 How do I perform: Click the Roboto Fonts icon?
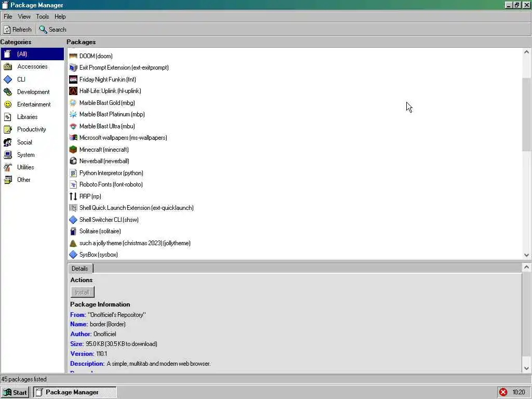coord(73,184)
